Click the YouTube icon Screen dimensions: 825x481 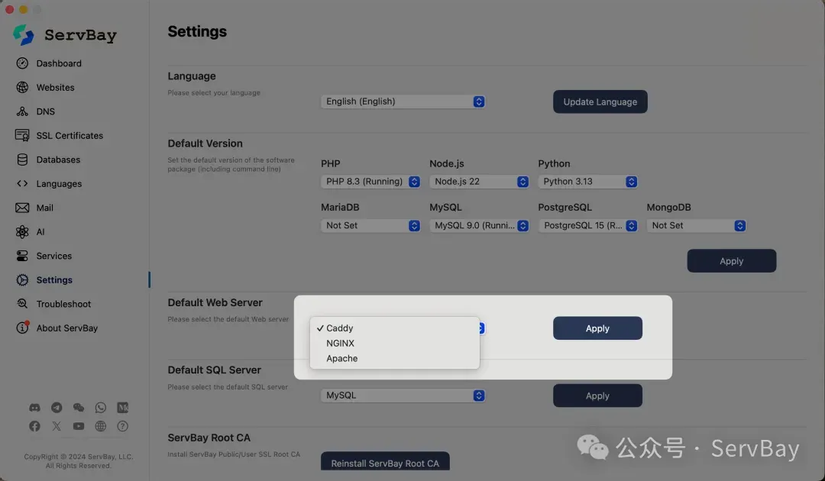[78, 426]
